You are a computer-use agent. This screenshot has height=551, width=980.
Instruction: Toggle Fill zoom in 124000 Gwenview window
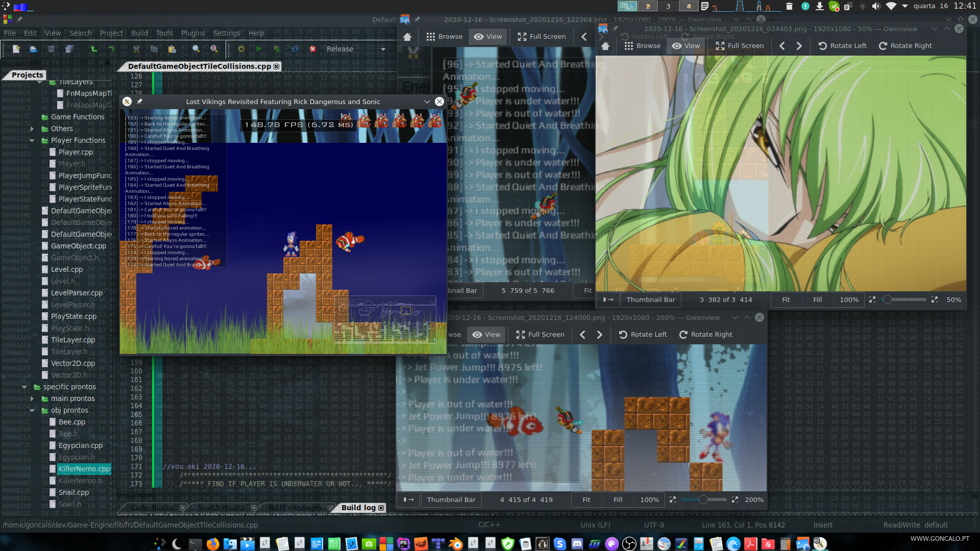pyautogui.click(x=618, y=500)
